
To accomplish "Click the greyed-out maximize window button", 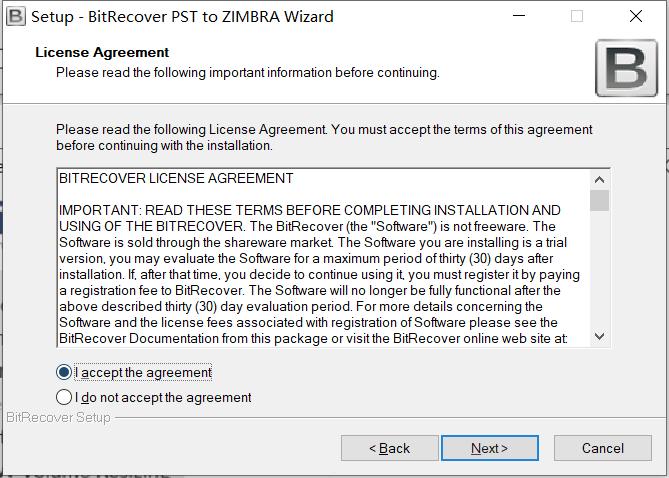I will (577, 16).
